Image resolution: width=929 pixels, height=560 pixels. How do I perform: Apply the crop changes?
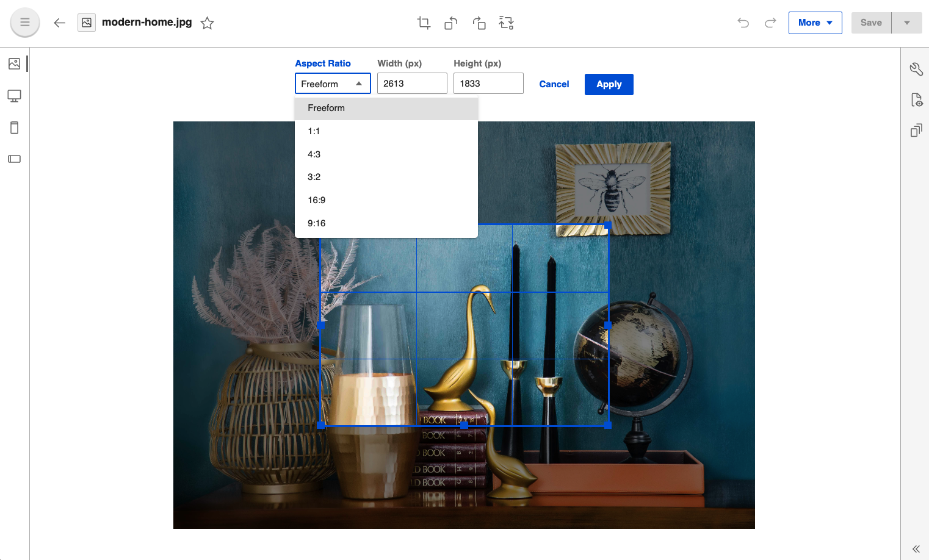pos(609,84)
